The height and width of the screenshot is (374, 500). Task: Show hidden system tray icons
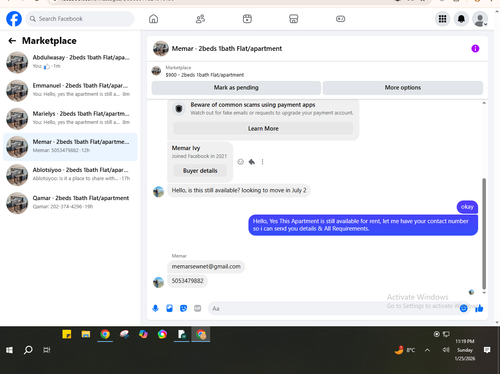[x=427, y=350]
